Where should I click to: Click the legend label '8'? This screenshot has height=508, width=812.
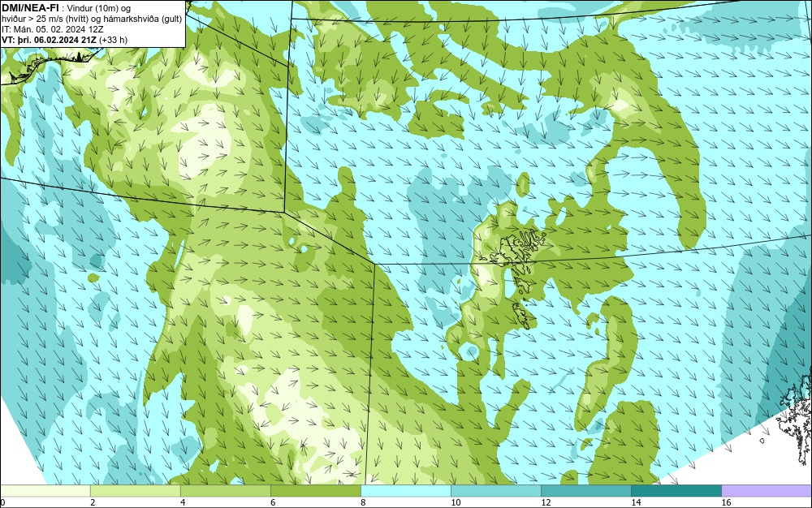coord(363,502)
